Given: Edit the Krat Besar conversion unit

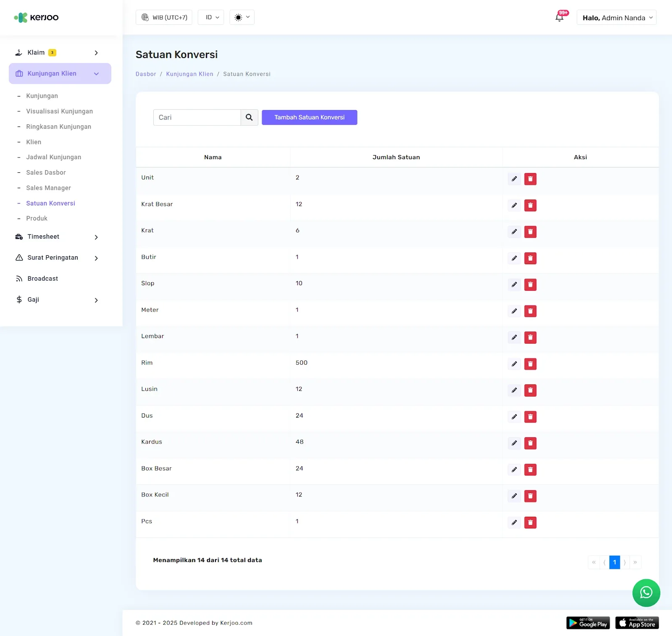Looking at the screenshot, I should [x=514, y=205].
